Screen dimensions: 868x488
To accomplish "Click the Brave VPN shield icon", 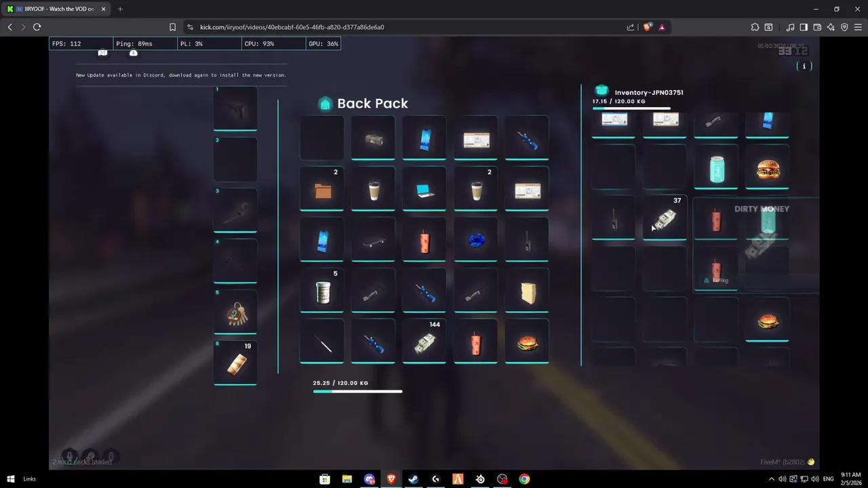I will [844, 27].
